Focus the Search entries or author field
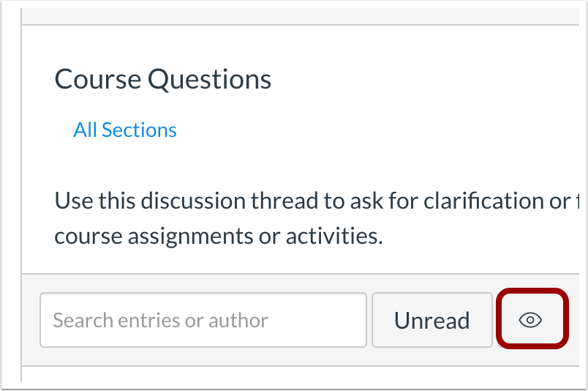The height and width of the screenshot is (391, 588). click(203, 320)
